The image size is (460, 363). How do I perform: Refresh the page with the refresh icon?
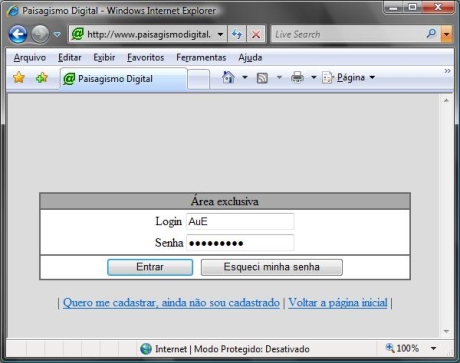(237, 34)
